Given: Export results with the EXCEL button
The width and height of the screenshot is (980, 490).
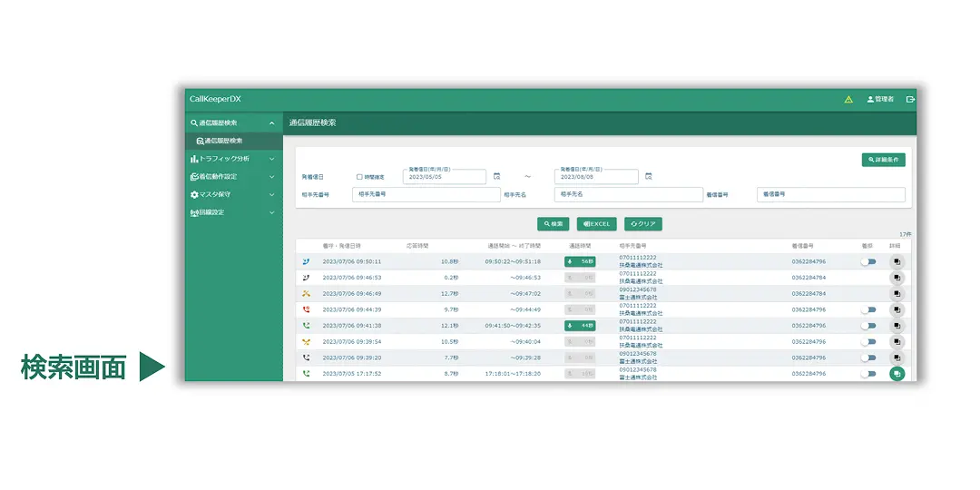Looking at the screenshot, I should [x=596, y=223].
